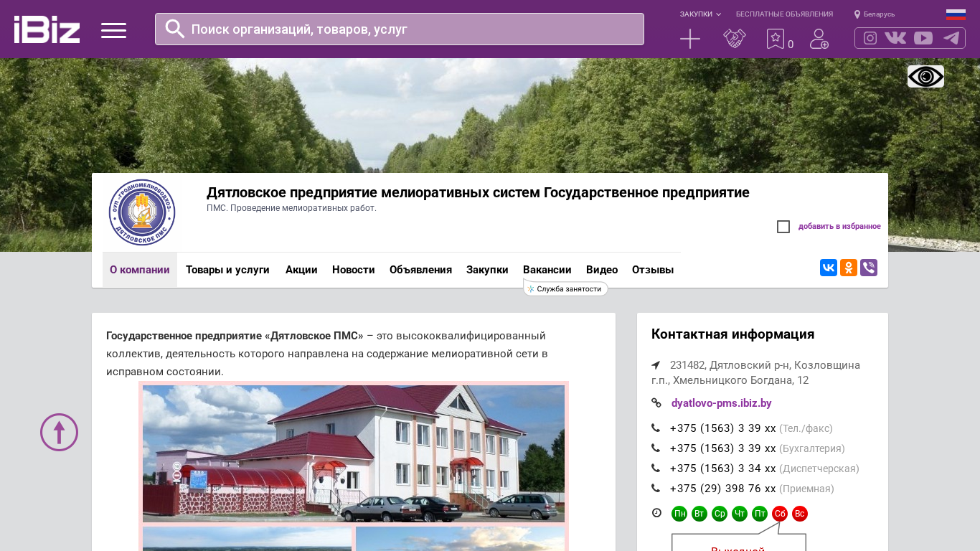Open the VK icon in header
The image size is (980, 551).
coord(895,38)
